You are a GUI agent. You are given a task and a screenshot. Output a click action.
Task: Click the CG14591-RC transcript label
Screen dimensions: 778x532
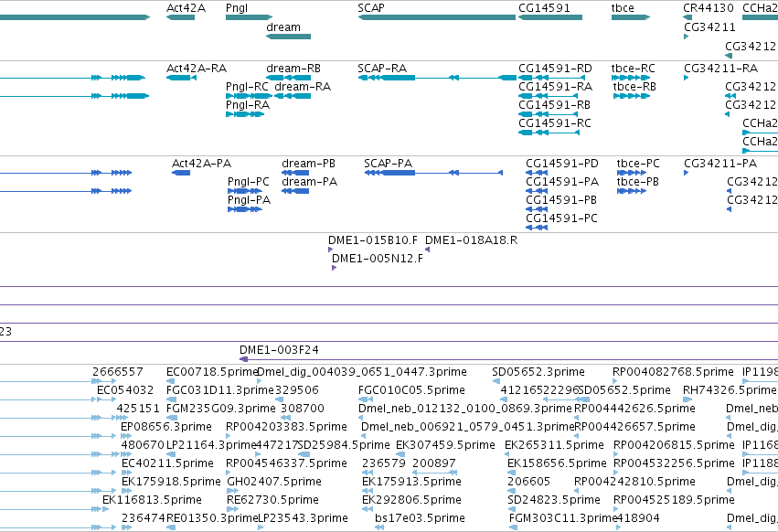click(555, 123)
